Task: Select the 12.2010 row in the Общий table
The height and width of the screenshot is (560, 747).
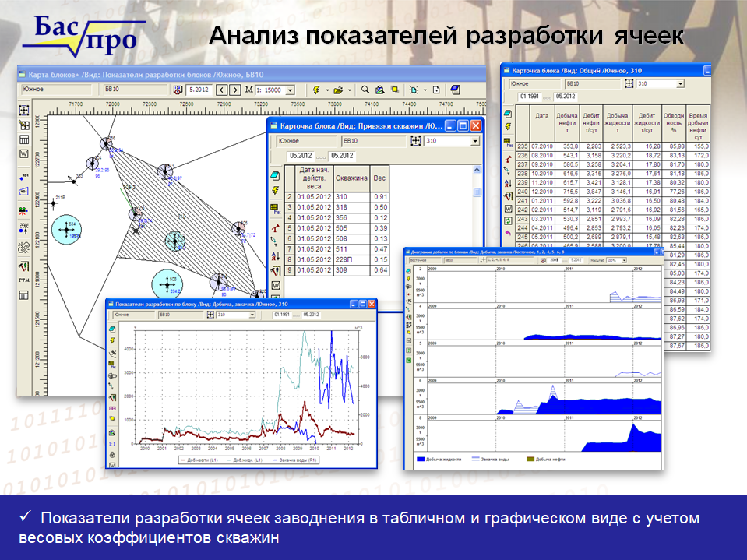Action: [x=613, y=192]
